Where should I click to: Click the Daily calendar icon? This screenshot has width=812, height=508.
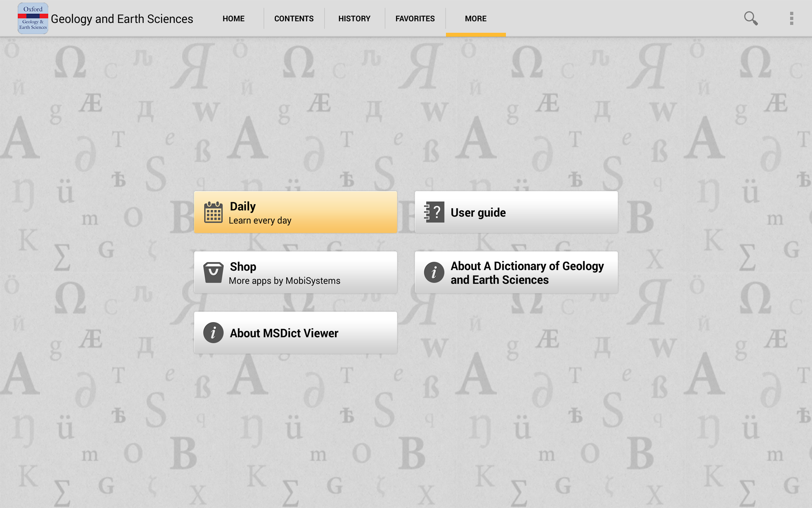pos(213,212)
